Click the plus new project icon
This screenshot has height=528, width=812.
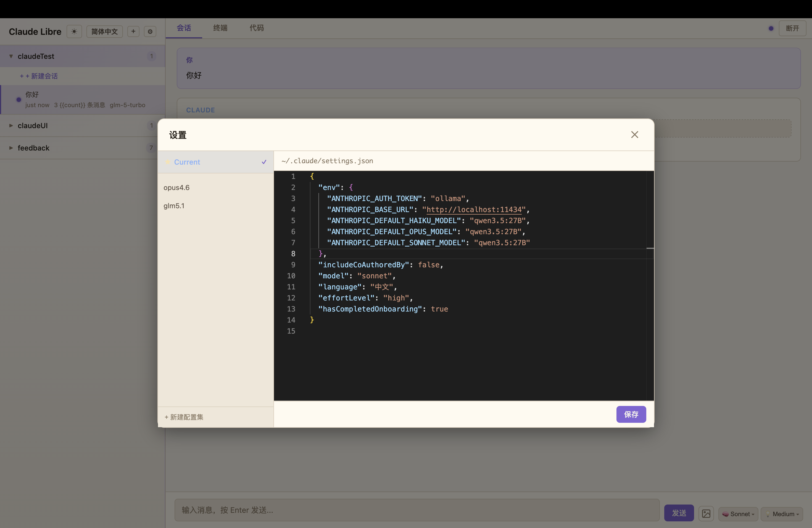coord(133,31)
